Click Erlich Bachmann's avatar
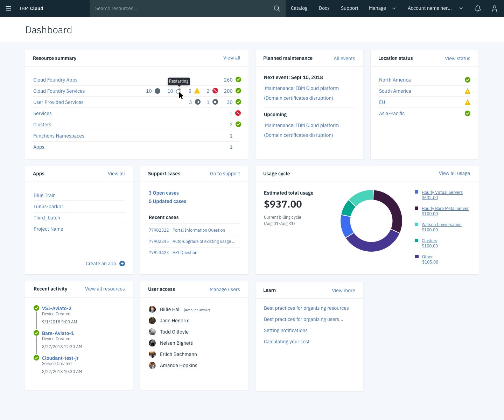The width and height of the screenshot is (504, 420). (x=152, y=354)
